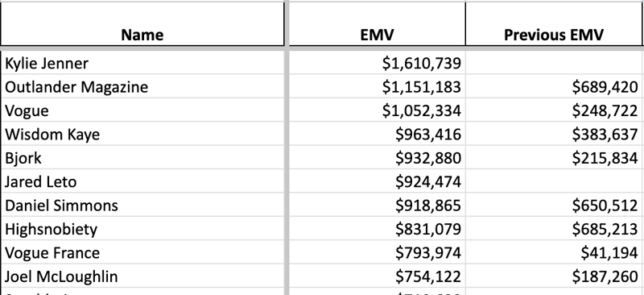The height and width of the screenshot is (295, 644).
Task: Select Kylie Jenner's EMV value $1,610,739
Action: pos(377,63)
